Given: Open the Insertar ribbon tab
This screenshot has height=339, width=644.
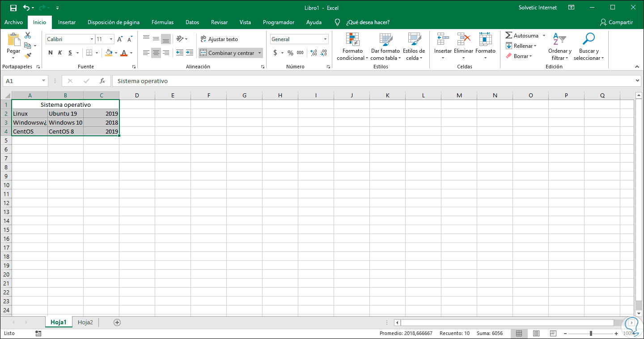Looking at the screenshot, I should coord(67,22).
